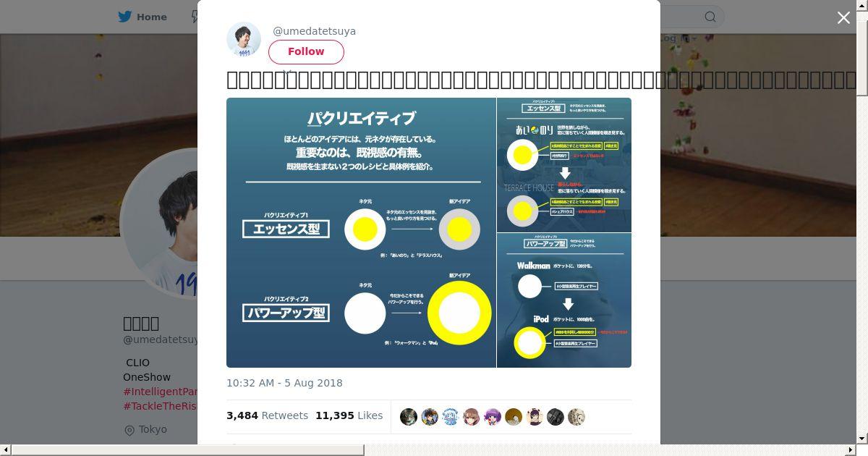Expand the tweet options chevron under Follow
The image size is (868, 456).
tap(287, 72)
